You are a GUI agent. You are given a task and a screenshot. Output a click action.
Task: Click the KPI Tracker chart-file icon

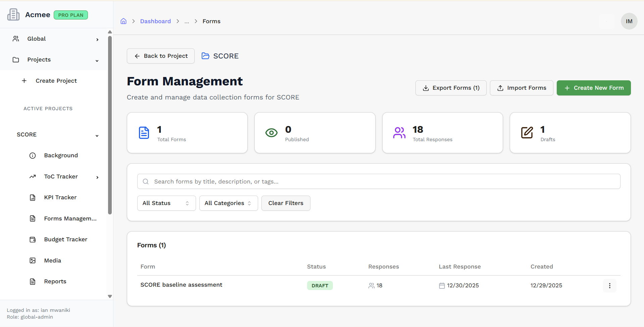33,198
